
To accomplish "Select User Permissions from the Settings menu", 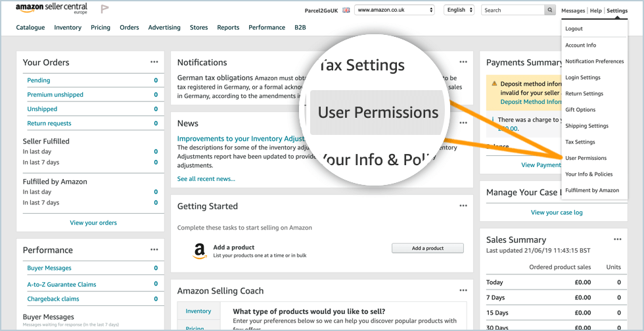I will pyautogui.click(x=586, y=158).
